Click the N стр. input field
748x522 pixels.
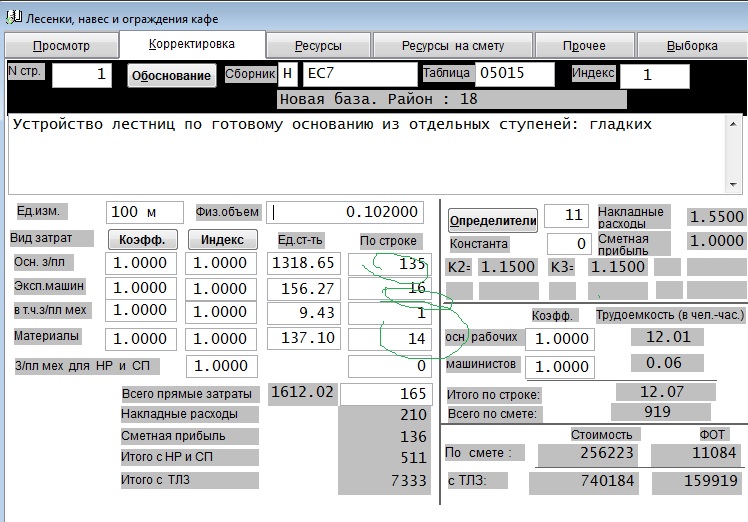coord(83,75)
